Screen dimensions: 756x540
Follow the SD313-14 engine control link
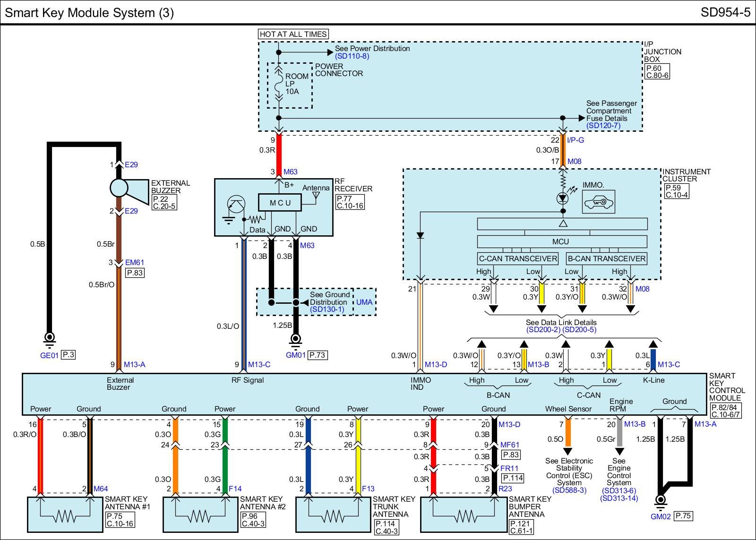(619, 498)
